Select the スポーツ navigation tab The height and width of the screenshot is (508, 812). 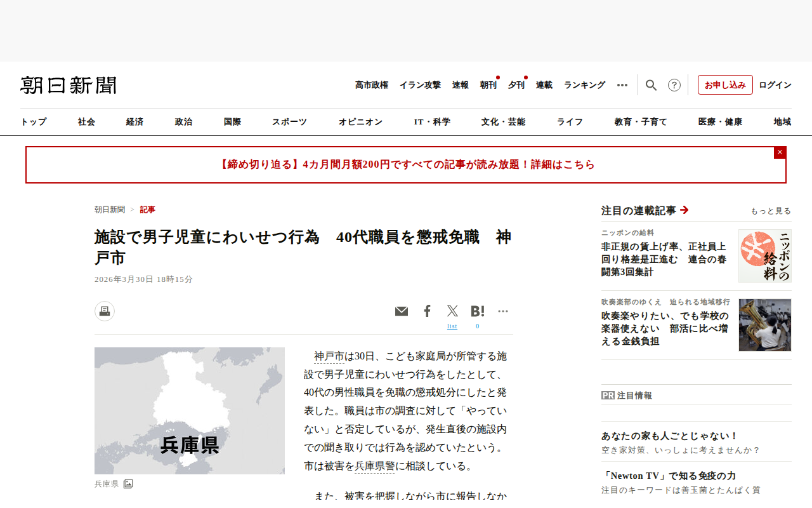click(290, 122)
